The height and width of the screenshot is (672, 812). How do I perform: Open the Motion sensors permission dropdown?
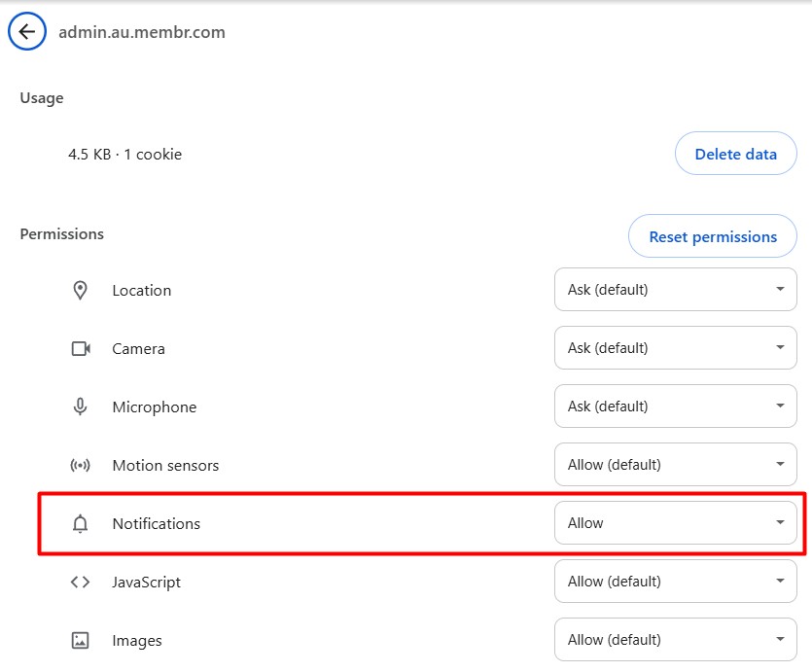coord(675,465)
